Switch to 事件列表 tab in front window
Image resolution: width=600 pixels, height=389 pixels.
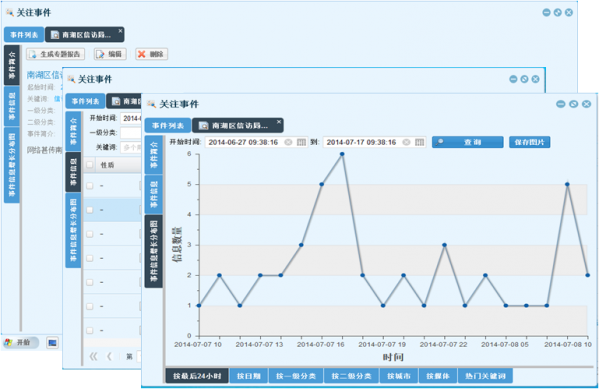(168, 125)
